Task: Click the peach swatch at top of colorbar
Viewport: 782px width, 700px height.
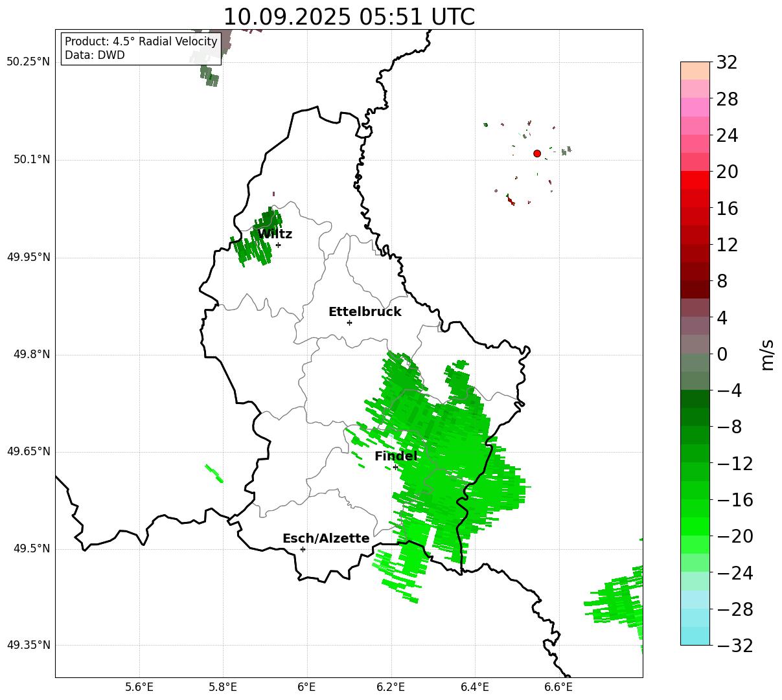Action: pyautogui.click(x=695, y=71)
